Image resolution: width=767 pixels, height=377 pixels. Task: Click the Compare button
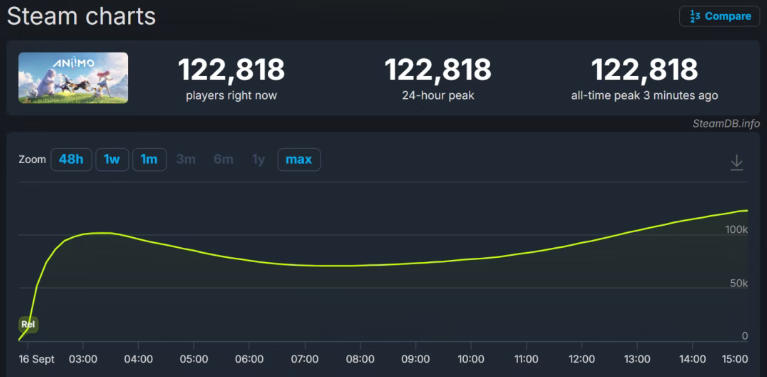coord(720,16)
